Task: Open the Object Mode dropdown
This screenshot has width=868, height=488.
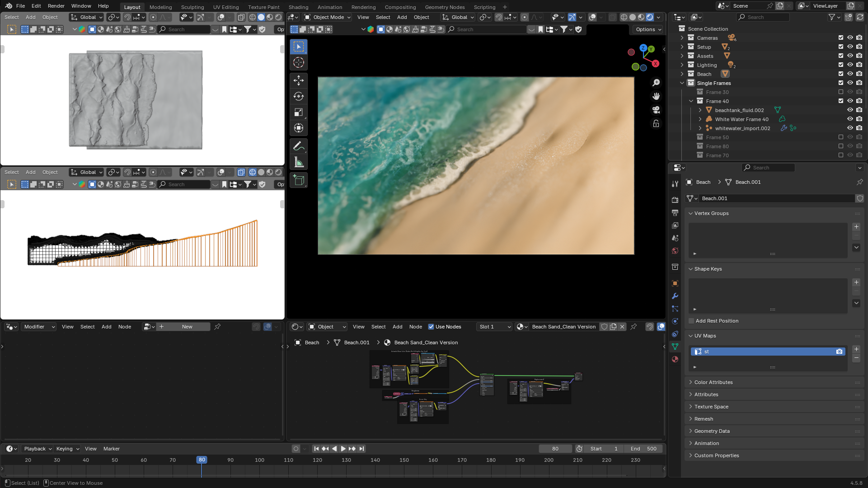Action: pyautogui.click(x=328, y=17)
